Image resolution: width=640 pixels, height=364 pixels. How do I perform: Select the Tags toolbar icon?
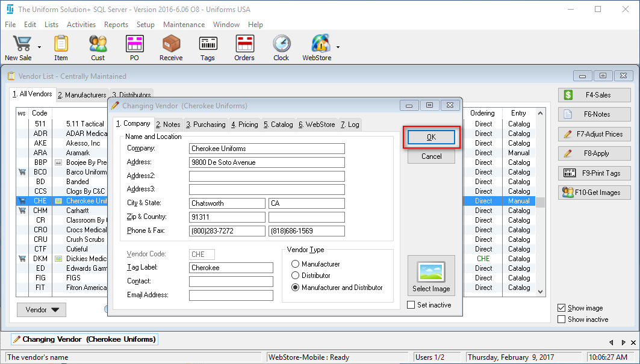coord(208,45)
